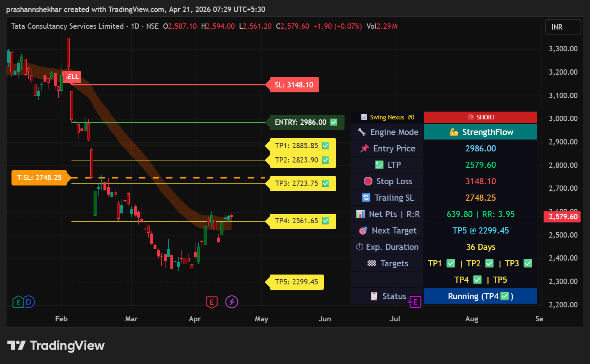Click the Running (TP4) status cell
Image resolution: width=590 pixels, height=364 pixels.
coord(480,296)
